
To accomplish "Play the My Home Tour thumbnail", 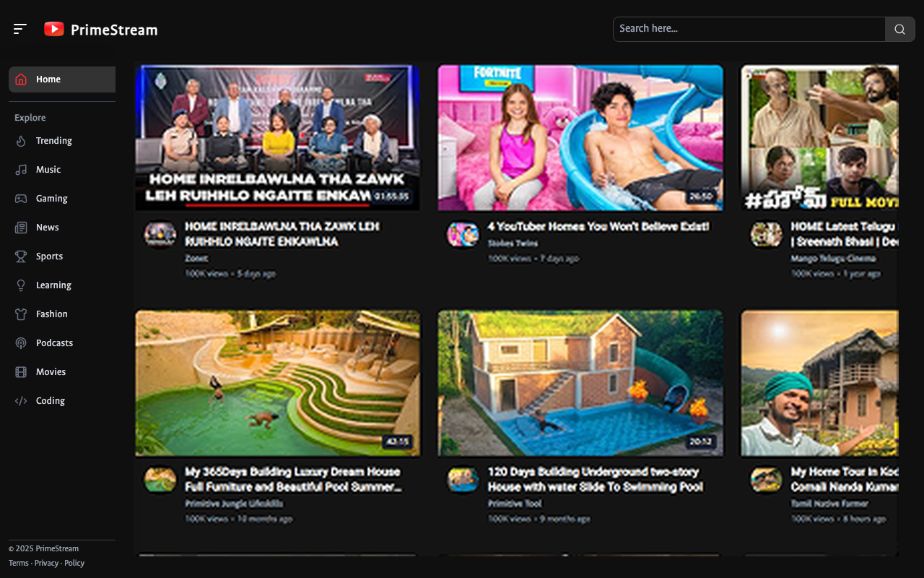I will coord(820,384).
